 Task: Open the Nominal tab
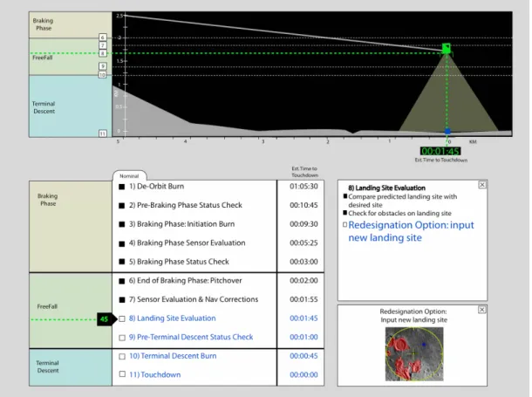tap(129, 175)
